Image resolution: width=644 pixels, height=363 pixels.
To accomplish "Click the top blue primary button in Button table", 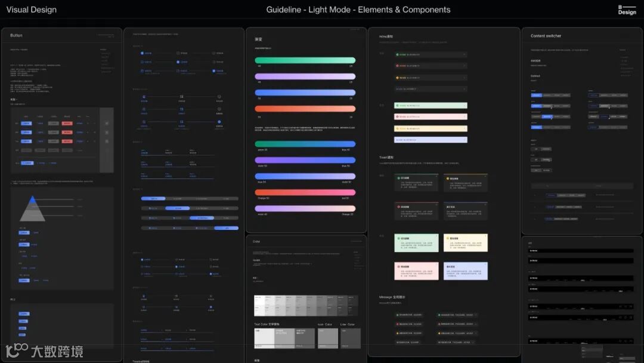I will tap(26, 124).
